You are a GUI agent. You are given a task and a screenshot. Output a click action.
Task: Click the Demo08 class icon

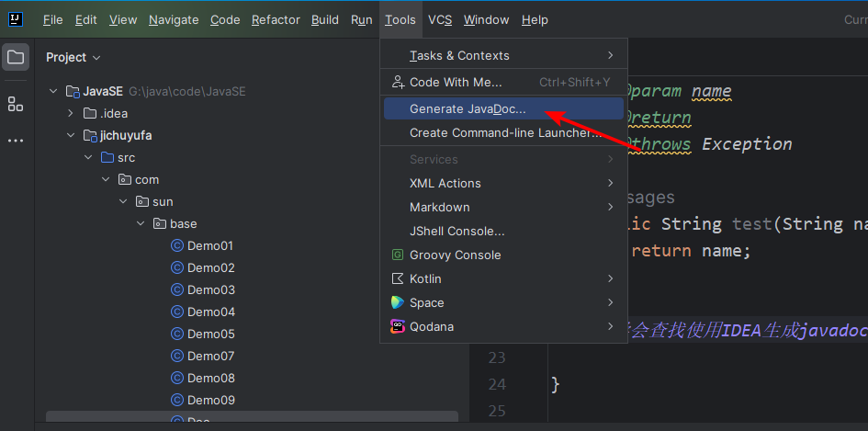pos(177,378)
